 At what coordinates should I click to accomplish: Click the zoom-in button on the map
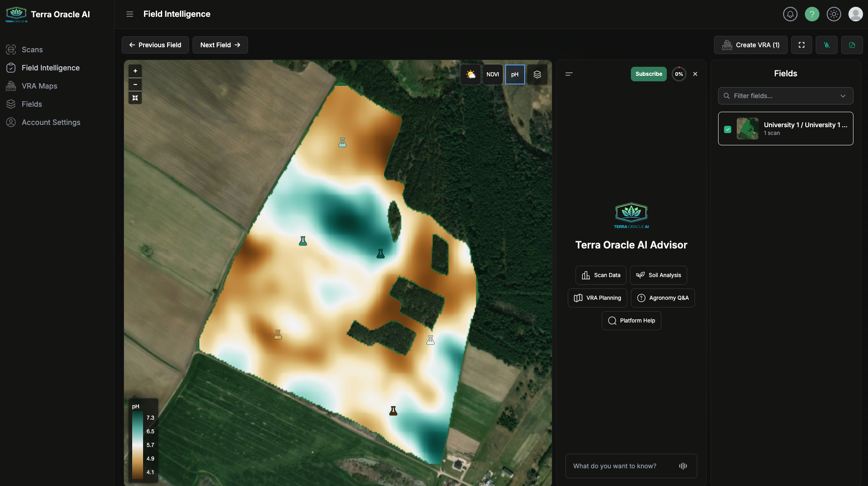tap(135, 71)
